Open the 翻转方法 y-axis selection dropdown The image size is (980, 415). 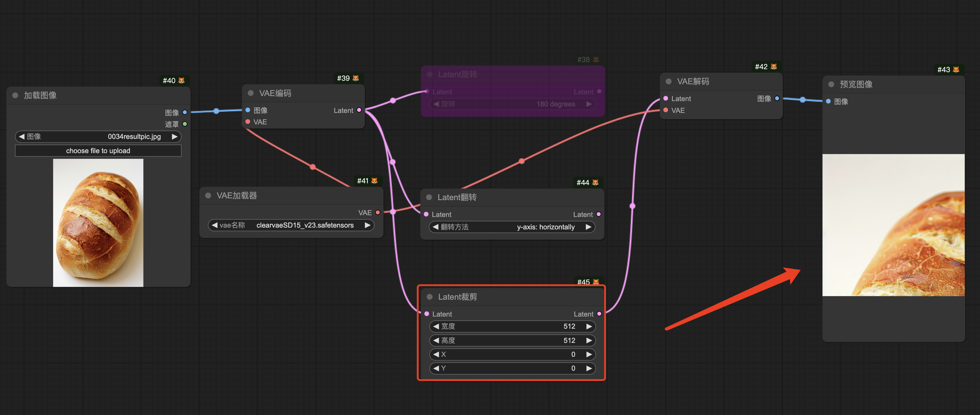512,227
